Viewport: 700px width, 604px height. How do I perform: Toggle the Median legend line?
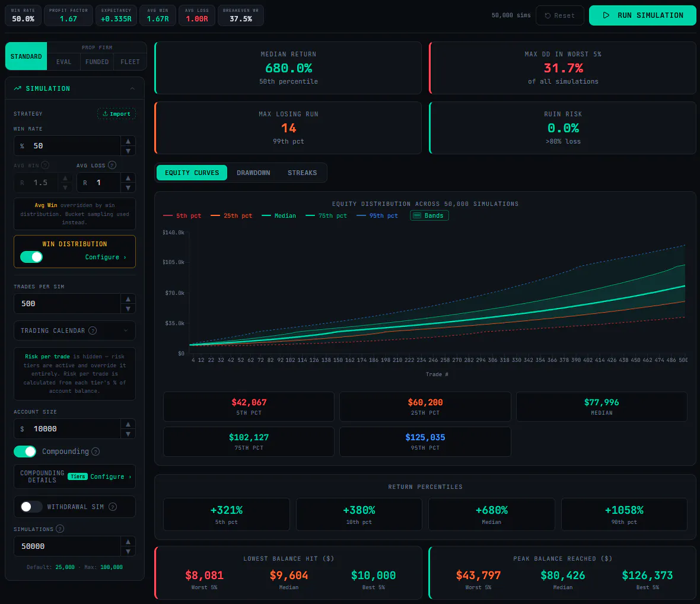(279, 215)
